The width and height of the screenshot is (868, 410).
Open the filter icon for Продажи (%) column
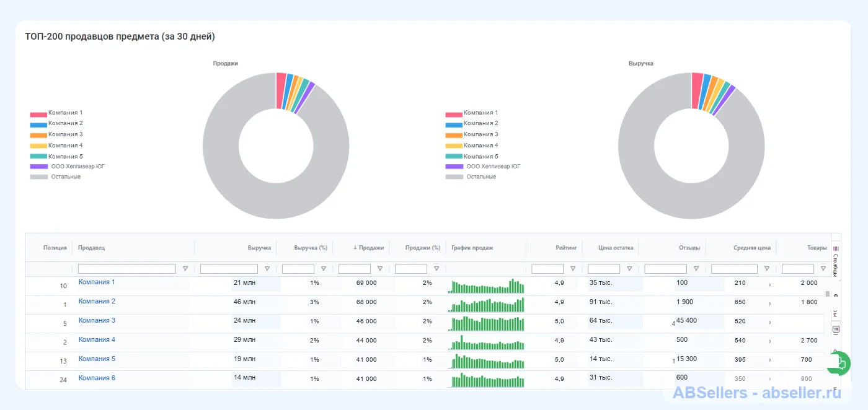coord(436,269)
